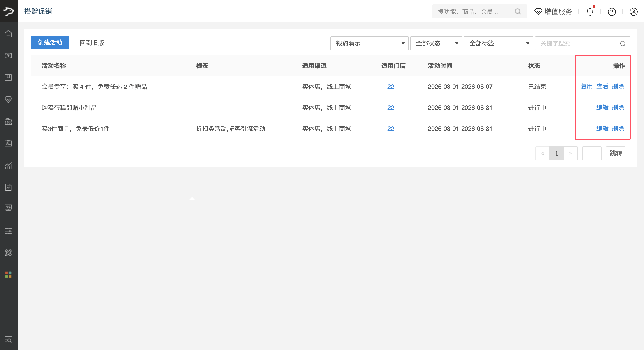
Task: Open the sliders settings sidebar icon
Action: (x=9, y=231)
